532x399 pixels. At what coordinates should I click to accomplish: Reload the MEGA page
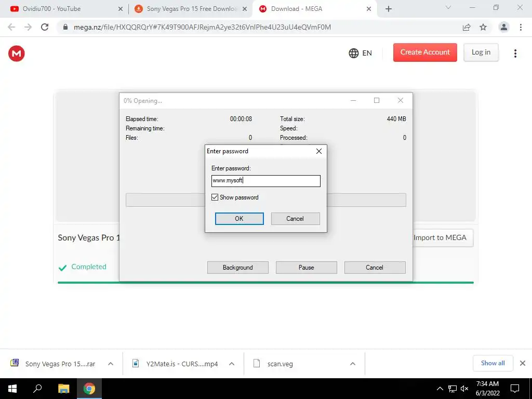[x=45, y=27]
